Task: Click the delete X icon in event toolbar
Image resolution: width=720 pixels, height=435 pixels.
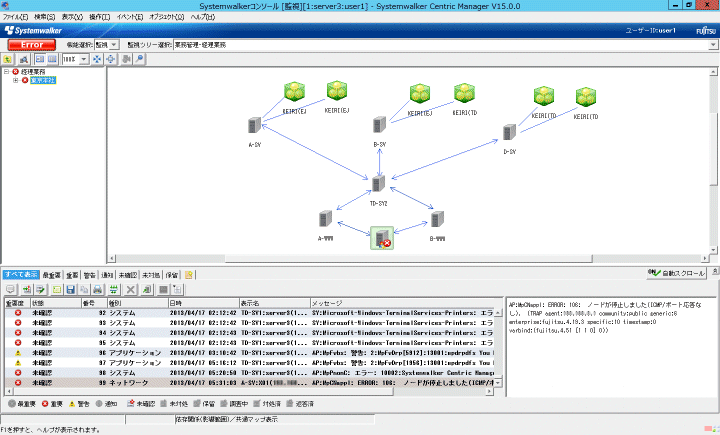Action: point(131,289)
